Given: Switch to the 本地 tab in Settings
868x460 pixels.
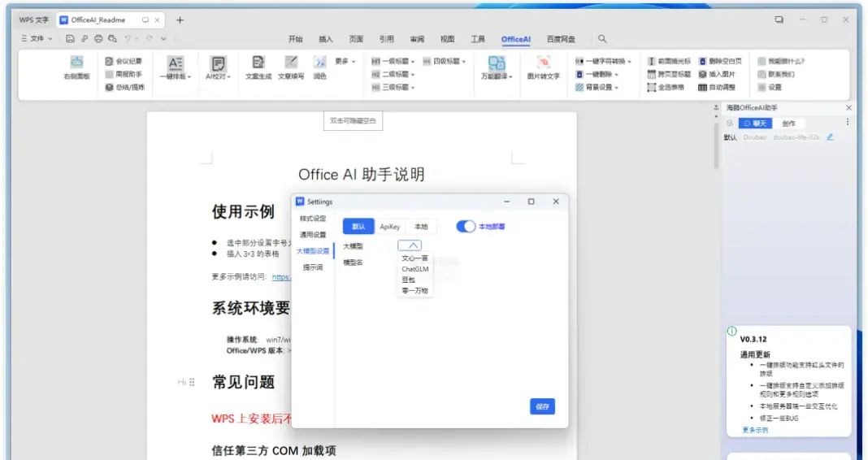Looking at the screenshot, I should point(421,227).
